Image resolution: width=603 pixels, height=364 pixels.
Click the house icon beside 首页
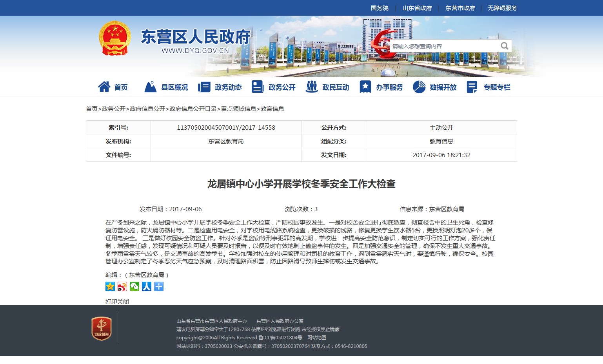click(104, 87)
